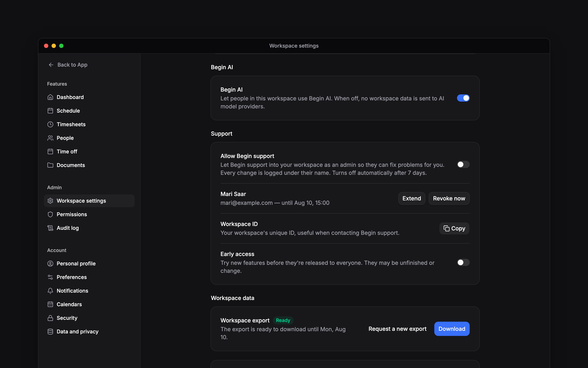Click Mari Saar's email address text
This screenshot has height=368, width=588.
pos(246,203)
